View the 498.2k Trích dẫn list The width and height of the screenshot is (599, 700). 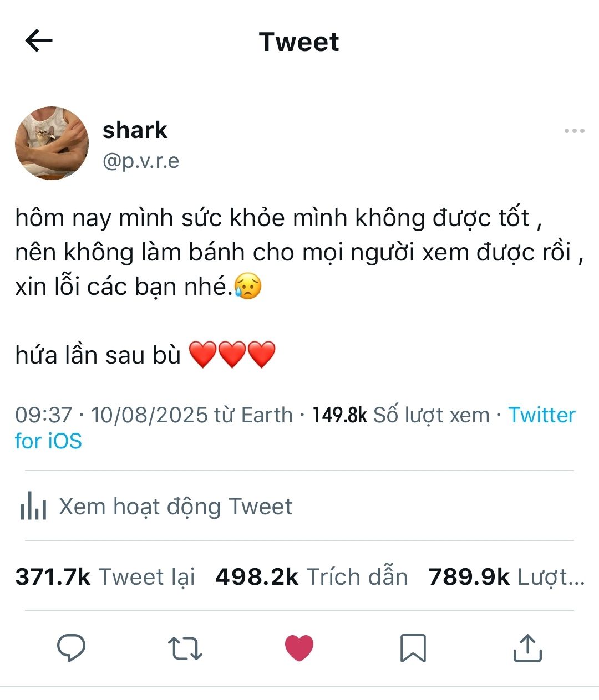(x=312, y=577)
